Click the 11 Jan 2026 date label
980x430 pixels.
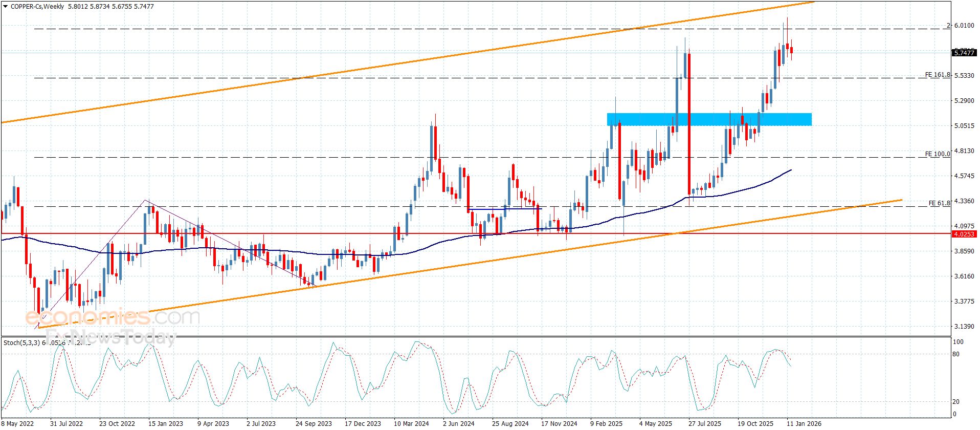tap(804, 424)
